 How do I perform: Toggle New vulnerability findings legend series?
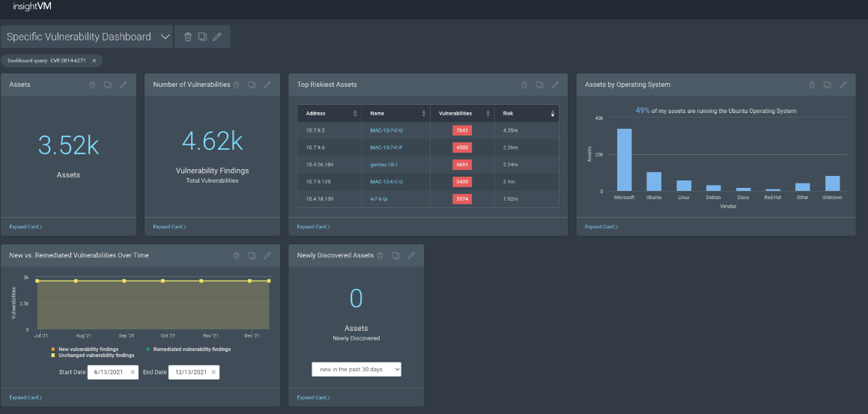click(84, 349)
